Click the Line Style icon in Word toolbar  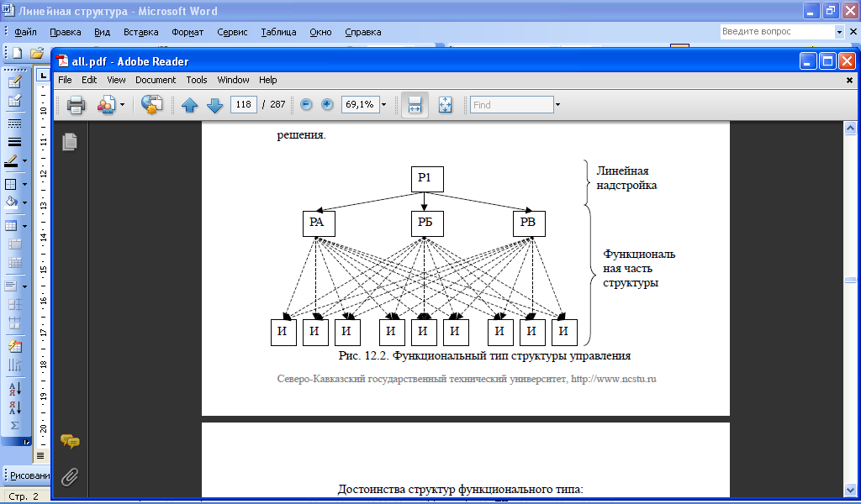pyautogui.click(x=15, y=123)
